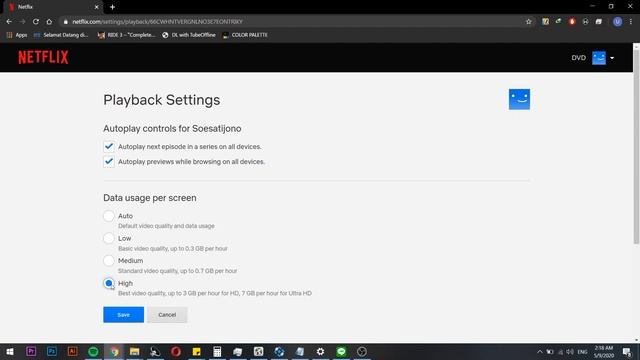Launch Adobe Photoshop from taskbar
This screenshot has height=360, width=640.
point(52,351)
